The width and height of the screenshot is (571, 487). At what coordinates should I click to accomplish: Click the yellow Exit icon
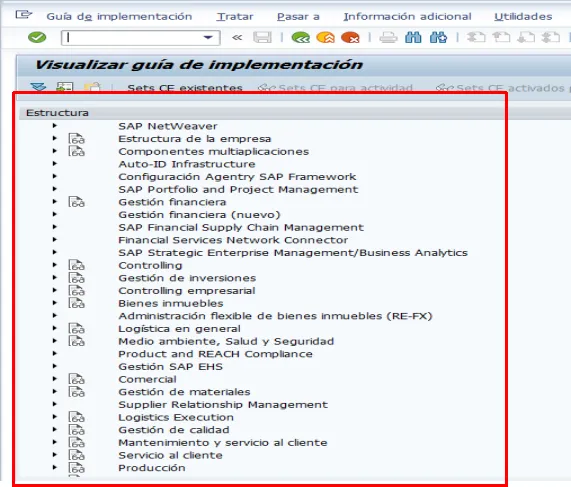pos(325,38)
